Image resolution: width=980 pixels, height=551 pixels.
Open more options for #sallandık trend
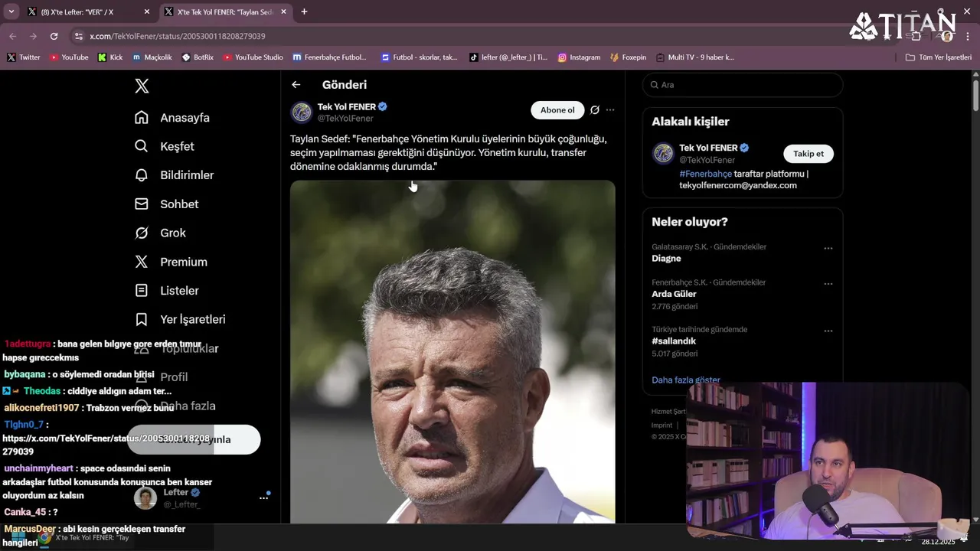(x=828, y=331)
